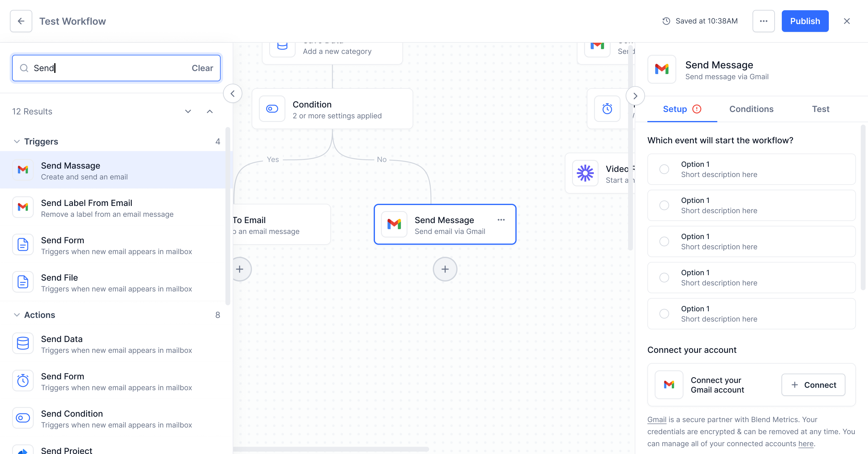The width and height of the screenshot is (868, 454).
Task: Click the toggle icon of Send Condition
Action: [23, 418]
